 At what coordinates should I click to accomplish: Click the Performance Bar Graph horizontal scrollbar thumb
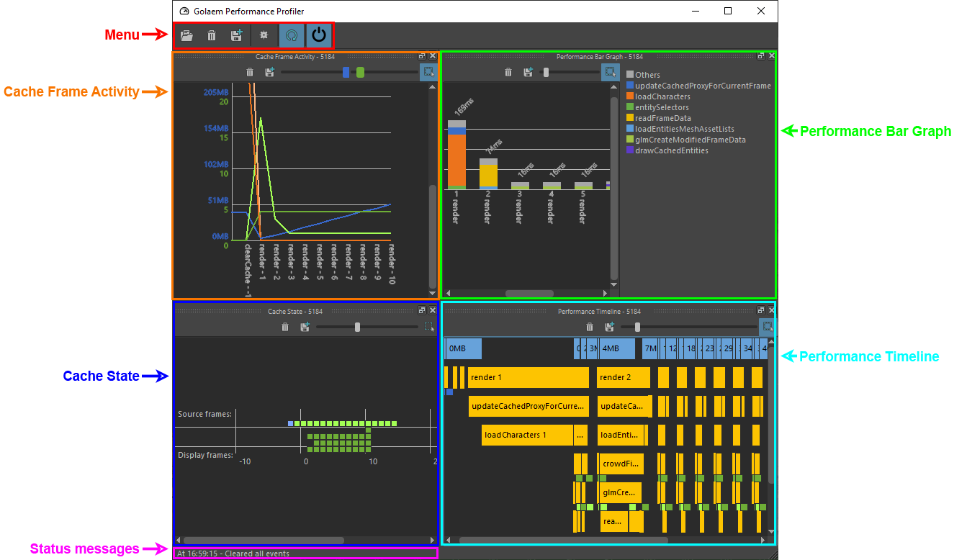coord(529,294)
